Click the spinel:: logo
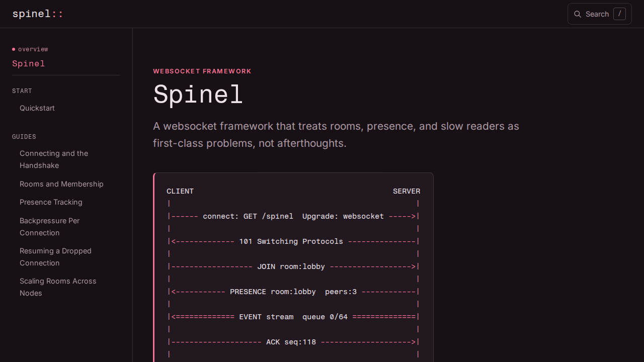644x362 pixels. [x=38, y=14]
